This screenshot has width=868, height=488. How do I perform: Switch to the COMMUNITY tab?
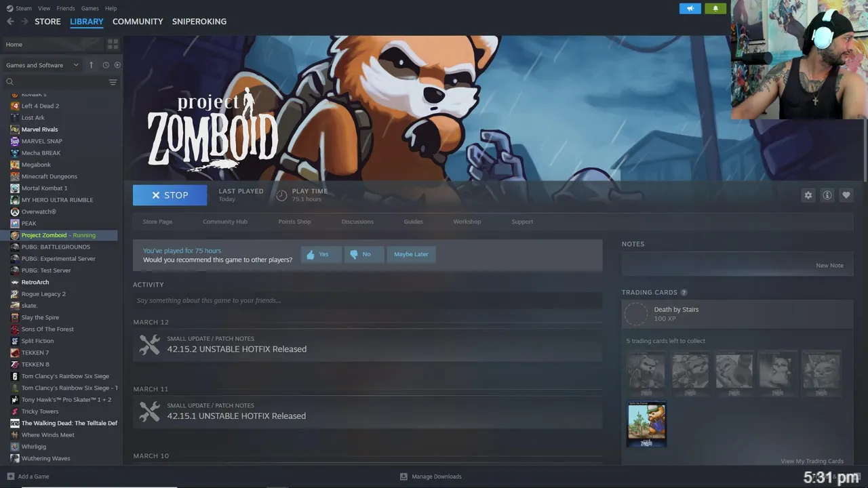click(138, 22)
